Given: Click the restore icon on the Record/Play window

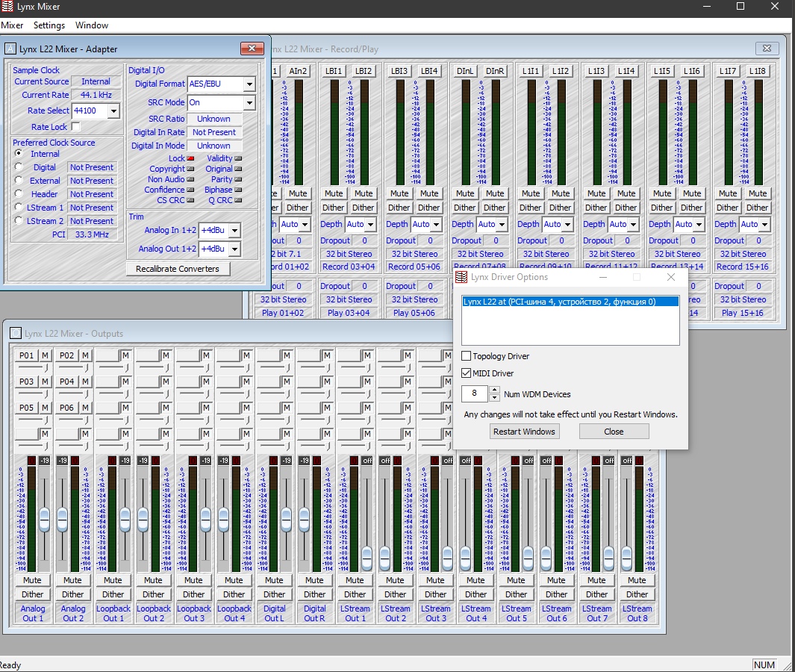Looking at the screenshot, I should 767,49.
